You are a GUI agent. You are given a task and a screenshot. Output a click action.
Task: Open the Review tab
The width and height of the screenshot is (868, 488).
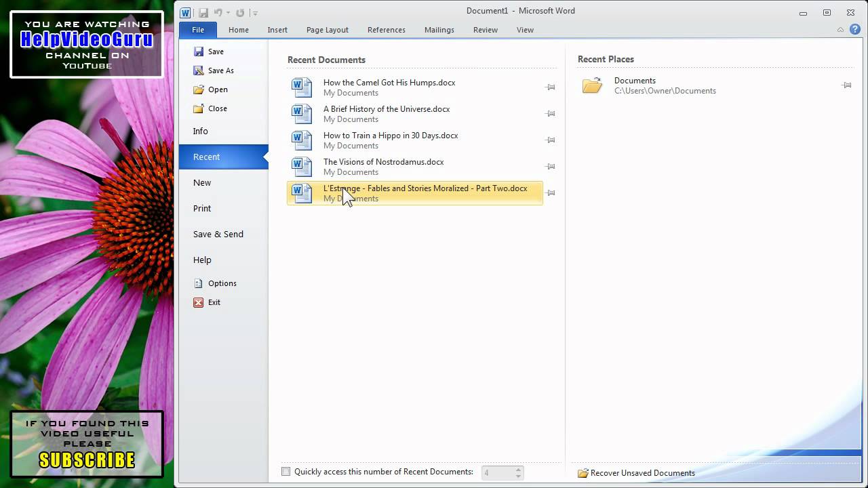486,30
